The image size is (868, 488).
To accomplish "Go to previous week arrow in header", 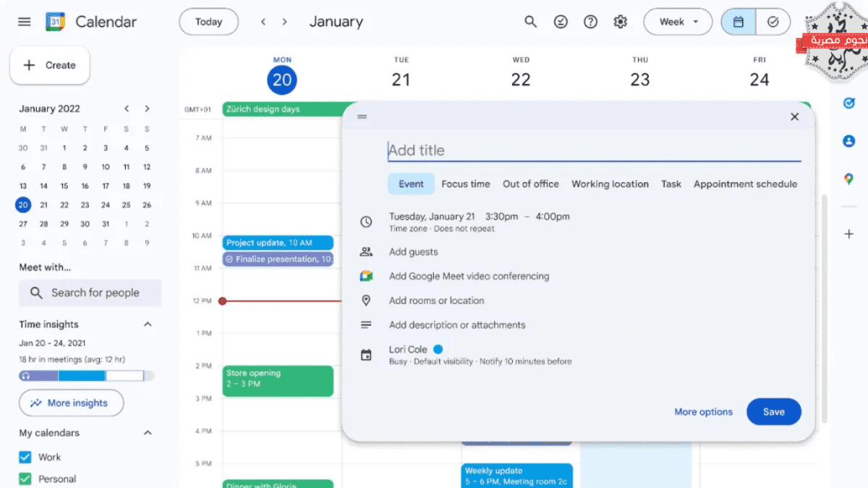I will [263, 22].
